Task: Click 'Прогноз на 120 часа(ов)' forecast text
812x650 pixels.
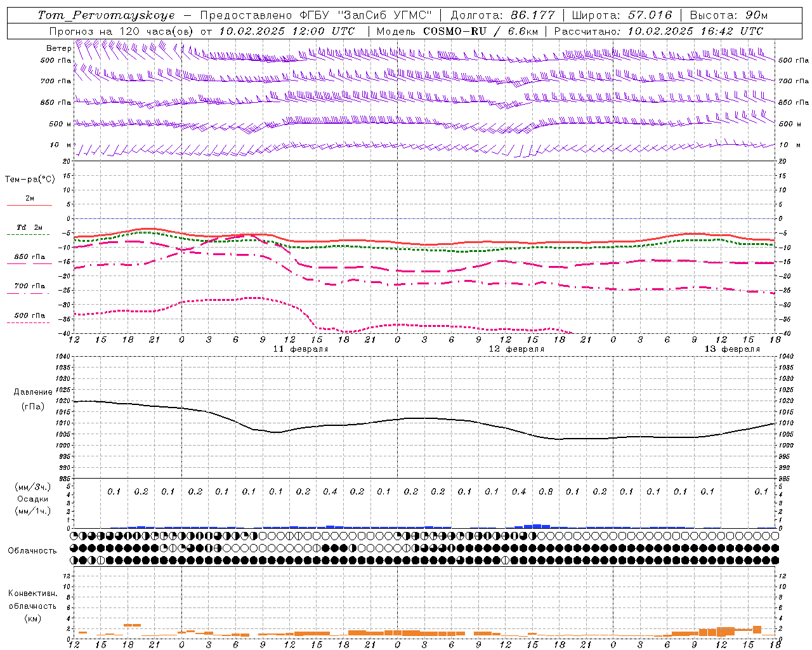Action: 122,31
